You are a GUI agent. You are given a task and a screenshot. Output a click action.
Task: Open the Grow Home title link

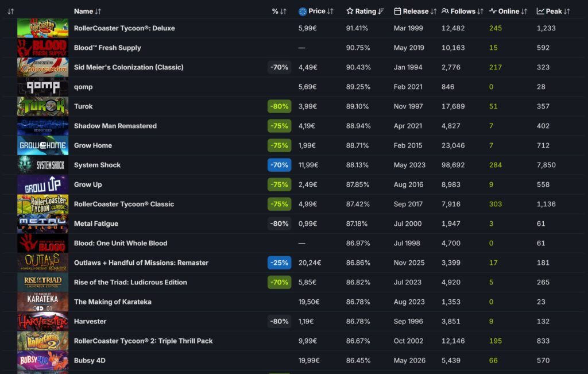point(92,145)
